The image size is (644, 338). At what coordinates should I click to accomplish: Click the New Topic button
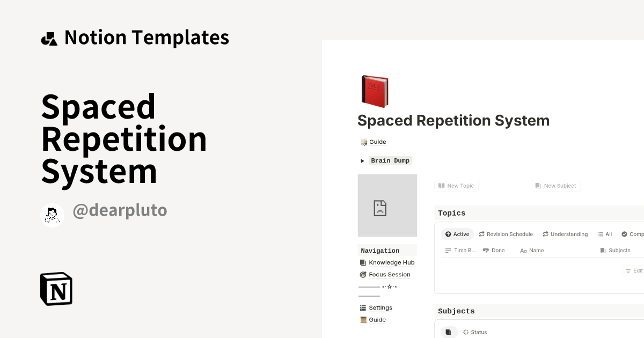pyautogui.click(x=456, y=185)
